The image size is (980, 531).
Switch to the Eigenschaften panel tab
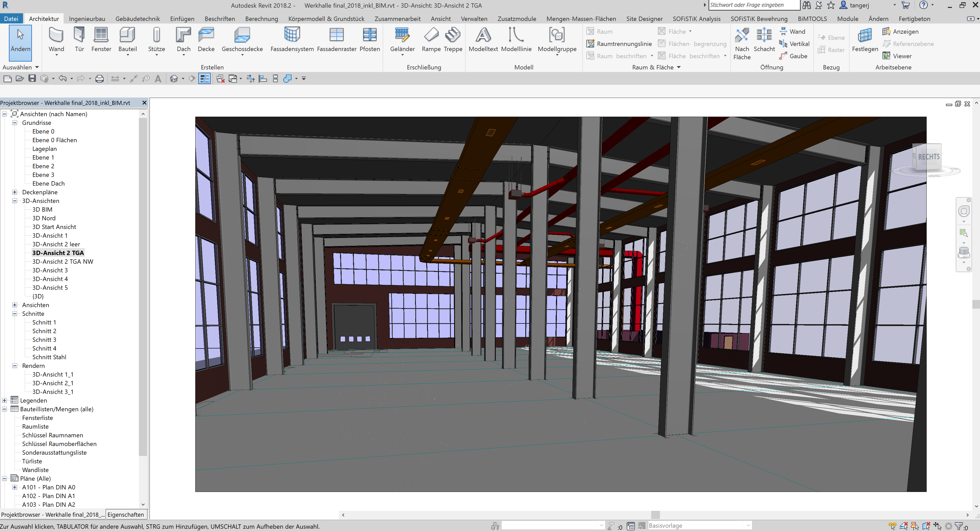tap(126, 514)
